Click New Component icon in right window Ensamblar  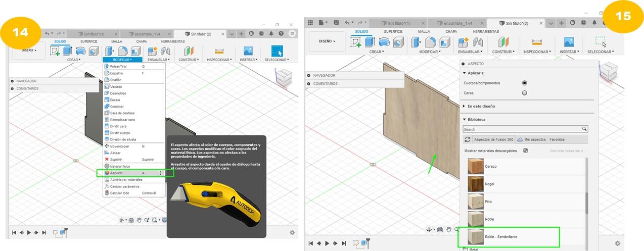pyautogui.click(x=464, y=42)
